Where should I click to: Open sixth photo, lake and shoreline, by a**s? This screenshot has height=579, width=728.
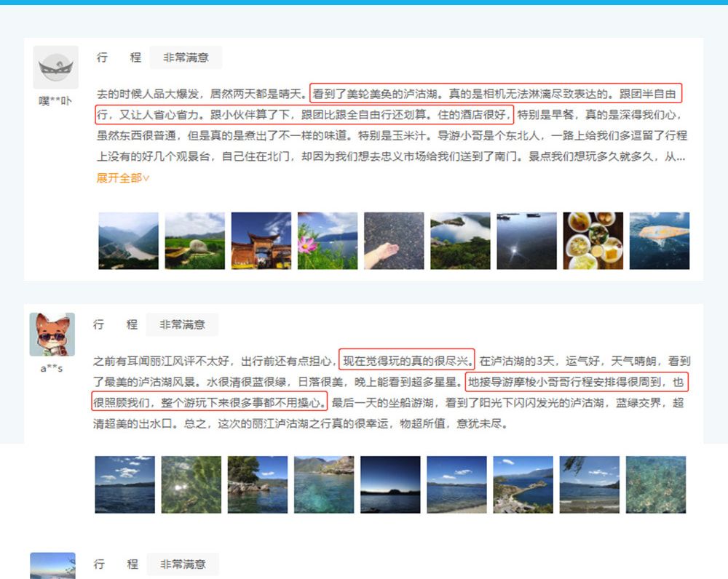point(456,484)
